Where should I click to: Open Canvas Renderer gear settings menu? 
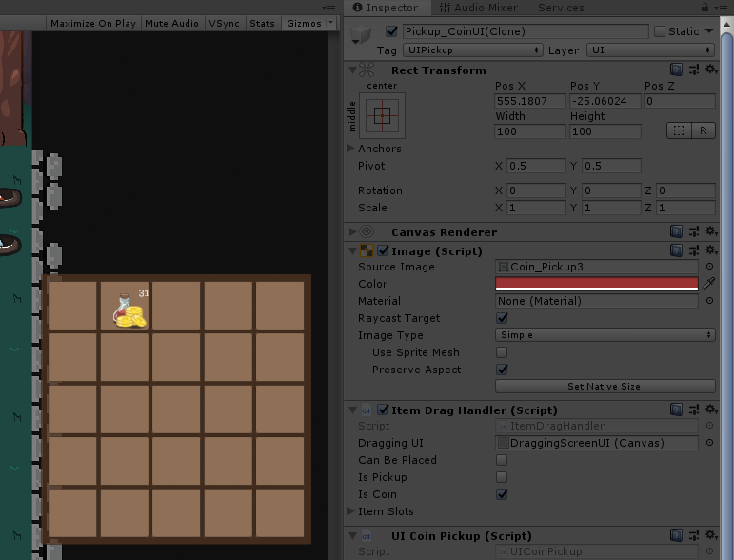pos(710,230)
